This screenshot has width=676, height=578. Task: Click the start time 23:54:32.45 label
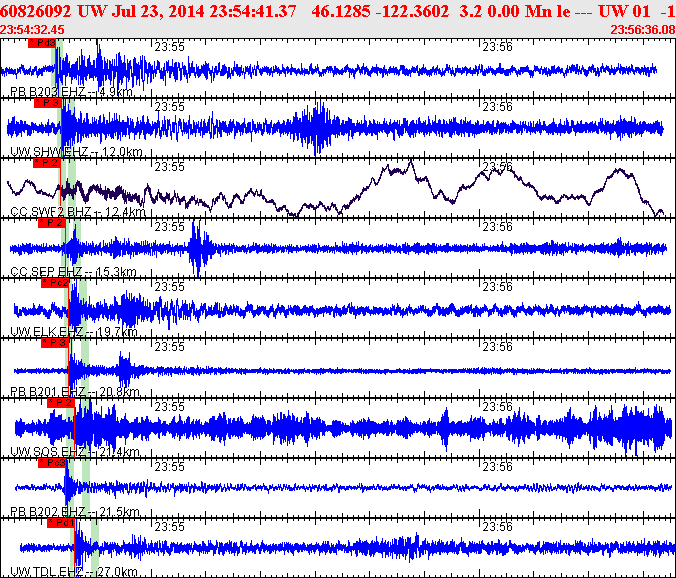pyautogui.click(x=33, y=29)
